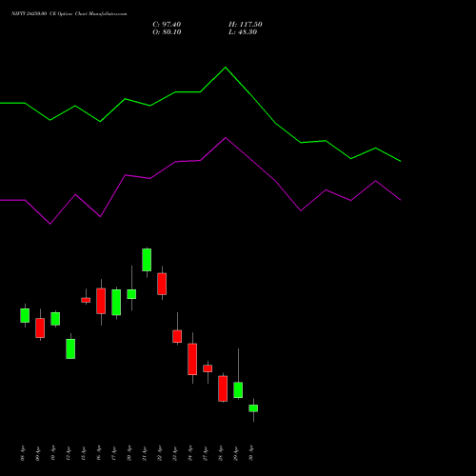476x476 pixels.
Task: Click the red candlestick for 22 Apr
Action: (x=162, y=284)
